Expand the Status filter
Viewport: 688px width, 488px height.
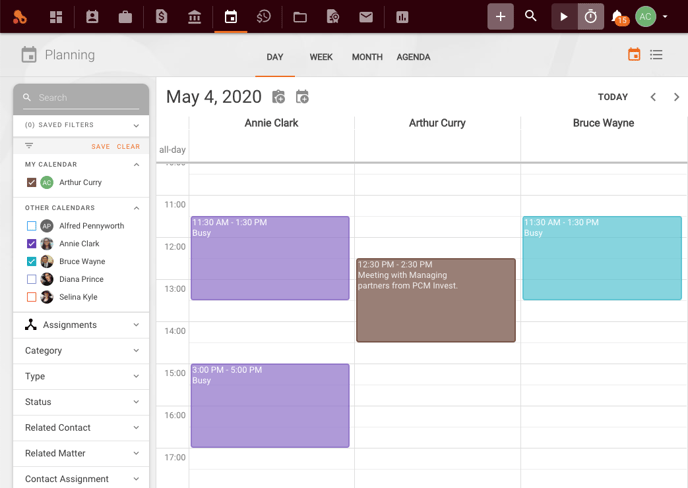pyautogui.click(x=136, y=402)
